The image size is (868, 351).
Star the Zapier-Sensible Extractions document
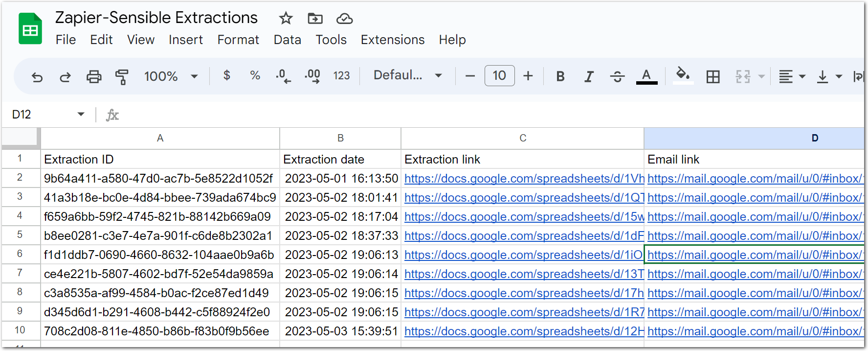point(286,19)
